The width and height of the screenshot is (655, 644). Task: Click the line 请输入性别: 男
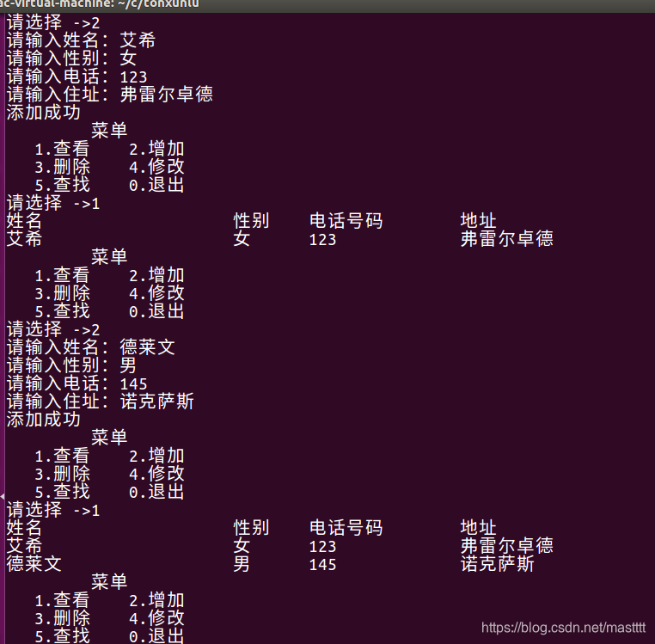click(72, 365)
